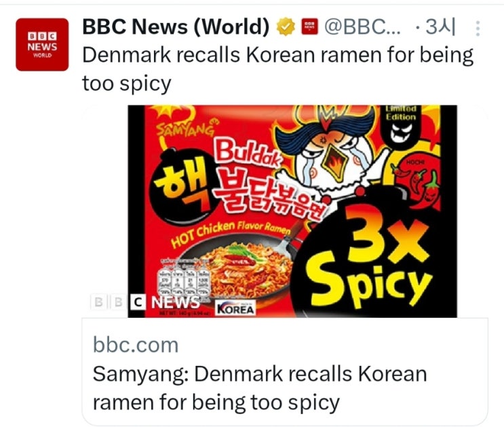Click the gold verified checkmark badge
Image resolution: width=504 pixels, height=427 pixels.
286,26
